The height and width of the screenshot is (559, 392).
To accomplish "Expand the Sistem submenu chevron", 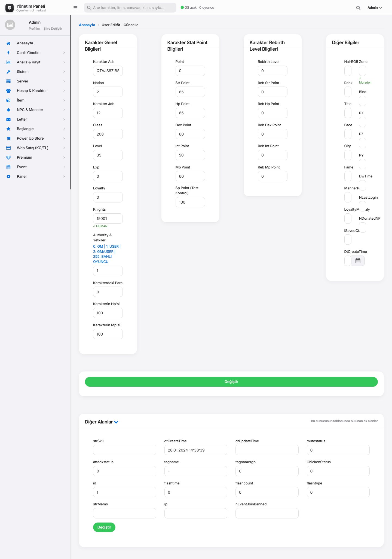I will tap(64, 72).
